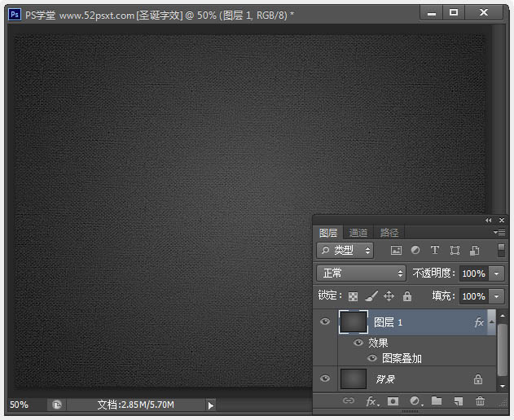Select the 背景 layer thumbnail

tap(354, 378)
